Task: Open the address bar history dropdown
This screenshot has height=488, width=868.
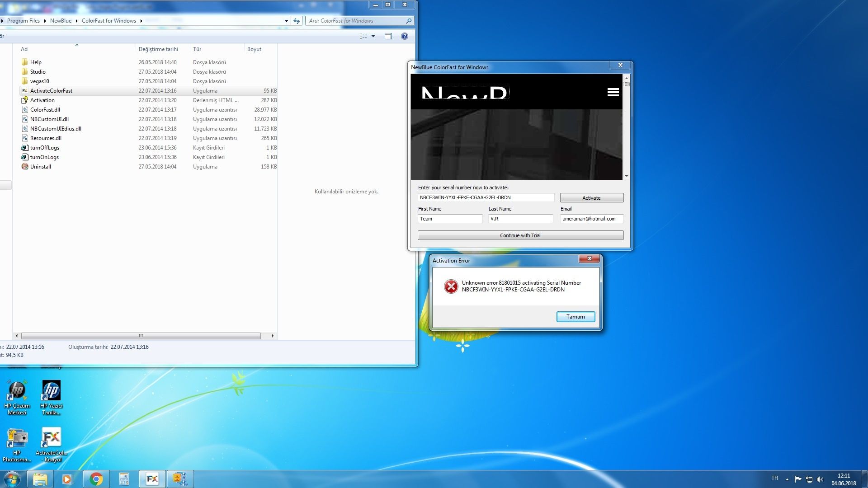Action: [286, 21]
